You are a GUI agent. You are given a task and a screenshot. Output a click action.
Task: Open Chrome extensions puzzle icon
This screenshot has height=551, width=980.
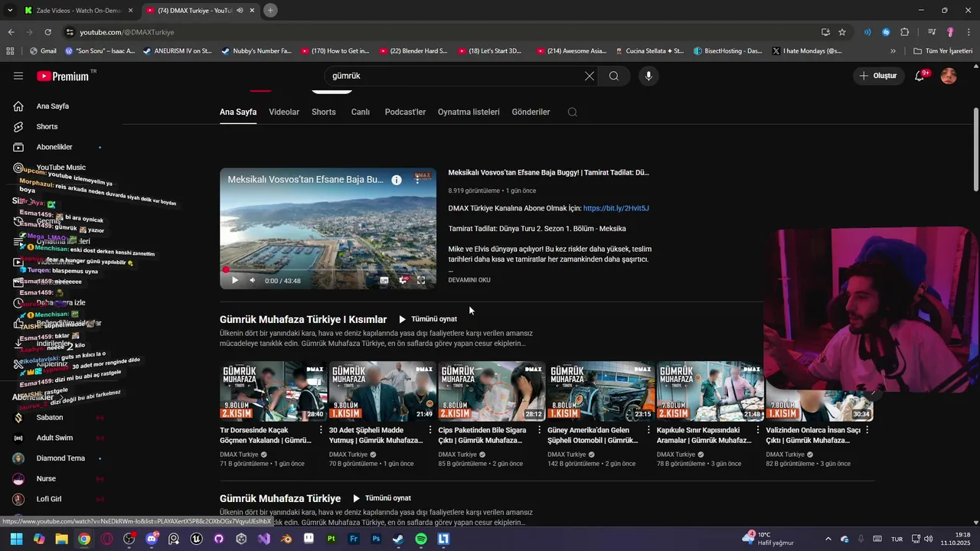point(904,32)
